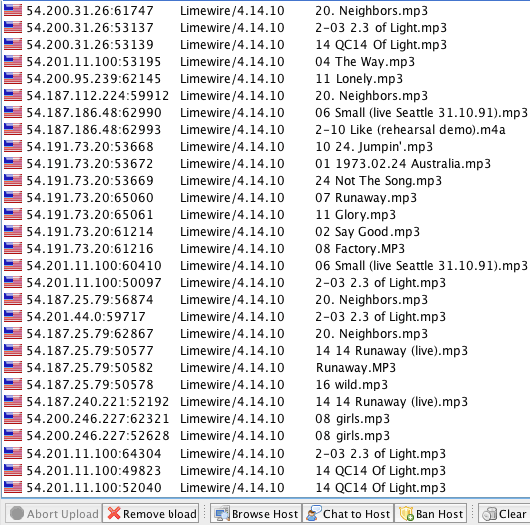Select upload row 54.187.186.48:62993
Image resolution: width=530 pixels, height=525 pixels.
[x=265, y=129]
